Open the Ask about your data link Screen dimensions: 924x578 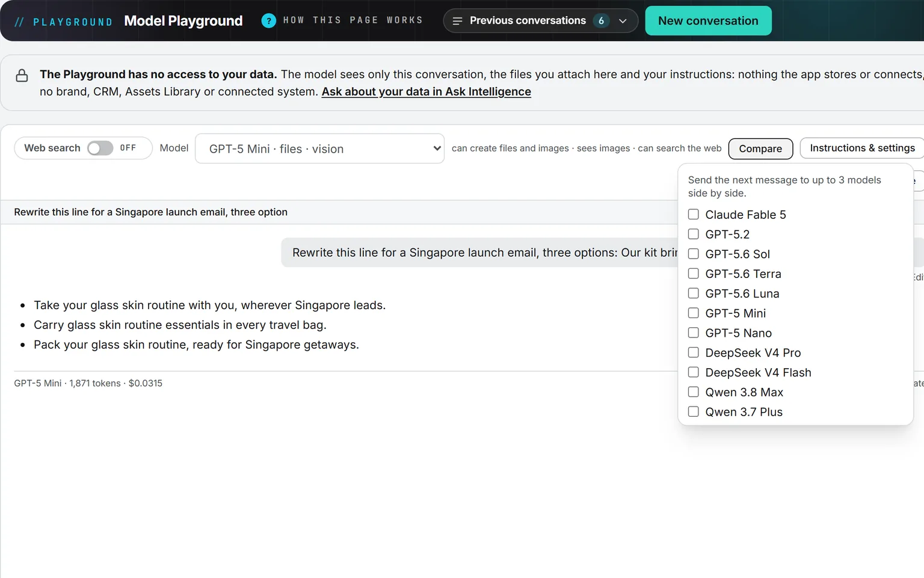tap(426, 91)
